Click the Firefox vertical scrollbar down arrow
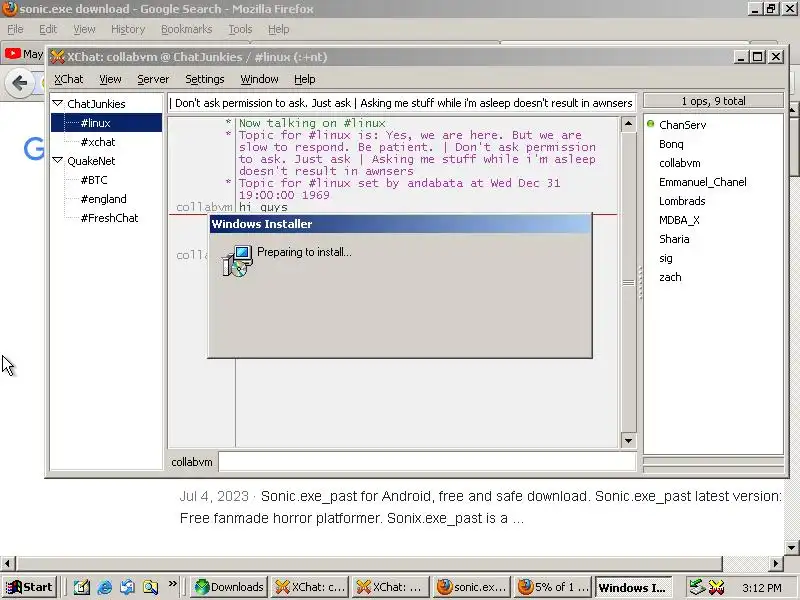This screenshot has height=600, width=800. pyautogui.click(x=792, y=548)
